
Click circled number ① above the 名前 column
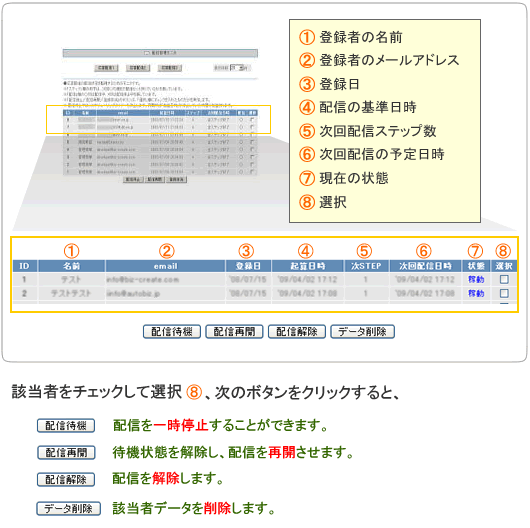[x=71, y=251]
